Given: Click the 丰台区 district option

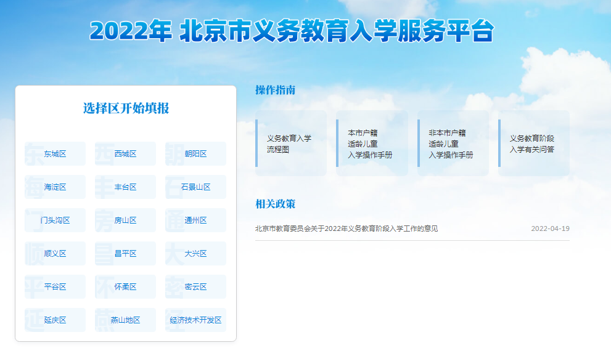Looking at the screenshot, I should pyautogui.click(x=125, y=187).
